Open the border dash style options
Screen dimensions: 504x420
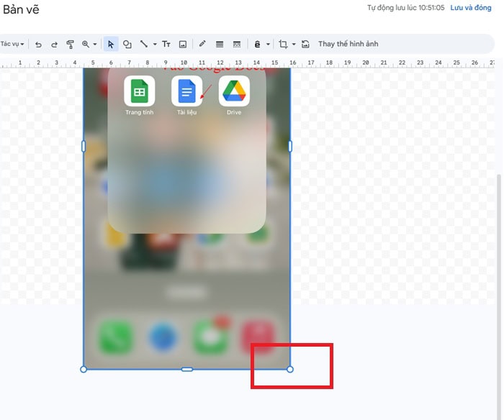(x=237, y=45)
